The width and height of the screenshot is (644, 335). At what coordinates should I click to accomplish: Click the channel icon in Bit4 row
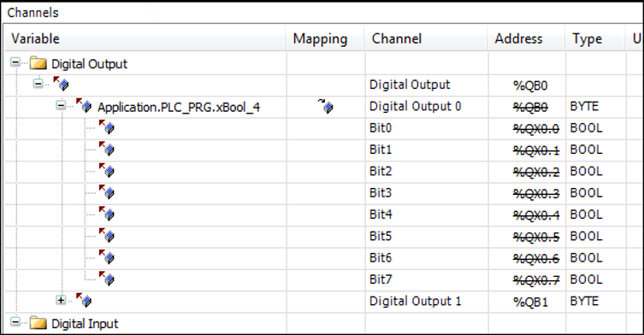click(x=107, y=214)
